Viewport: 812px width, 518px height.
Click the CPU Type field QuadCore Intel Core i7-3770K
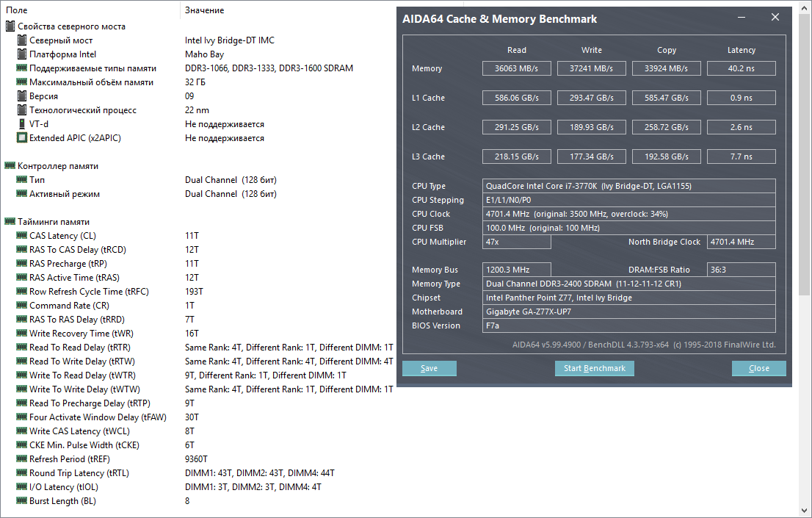(x=629, y=186)
